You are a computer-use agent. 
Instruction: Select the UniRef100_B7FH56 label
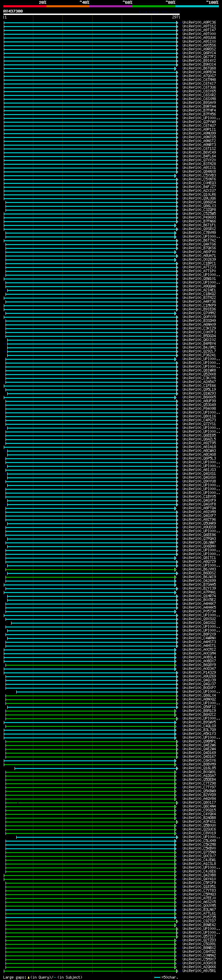click(199, 114)
